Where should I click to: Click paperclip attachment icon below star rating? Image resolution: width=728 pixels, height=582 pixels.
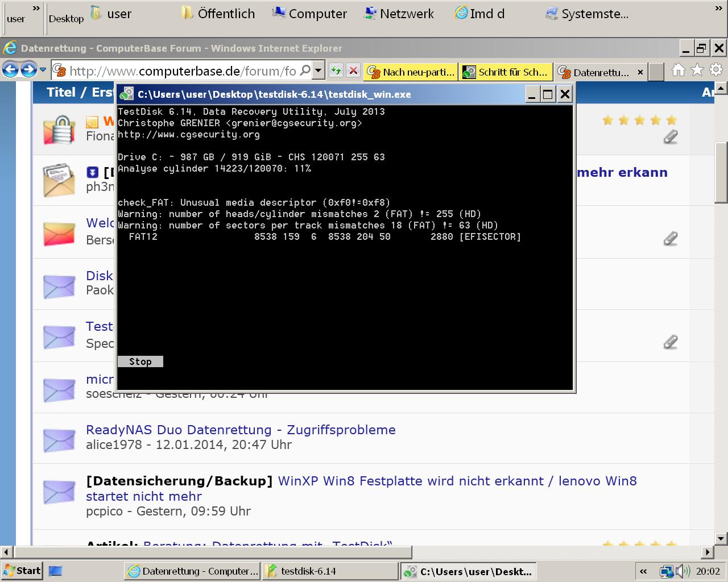671,137
